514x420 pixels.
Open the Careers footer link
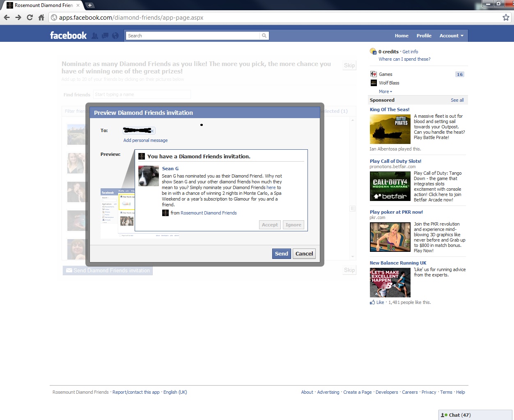[x=410, y=392]
